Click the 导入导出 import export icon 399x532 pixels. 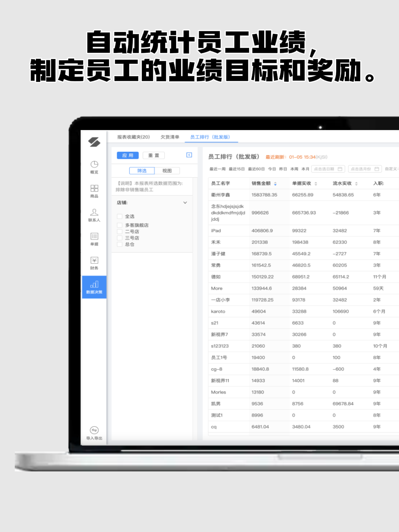tap(94, 433)
